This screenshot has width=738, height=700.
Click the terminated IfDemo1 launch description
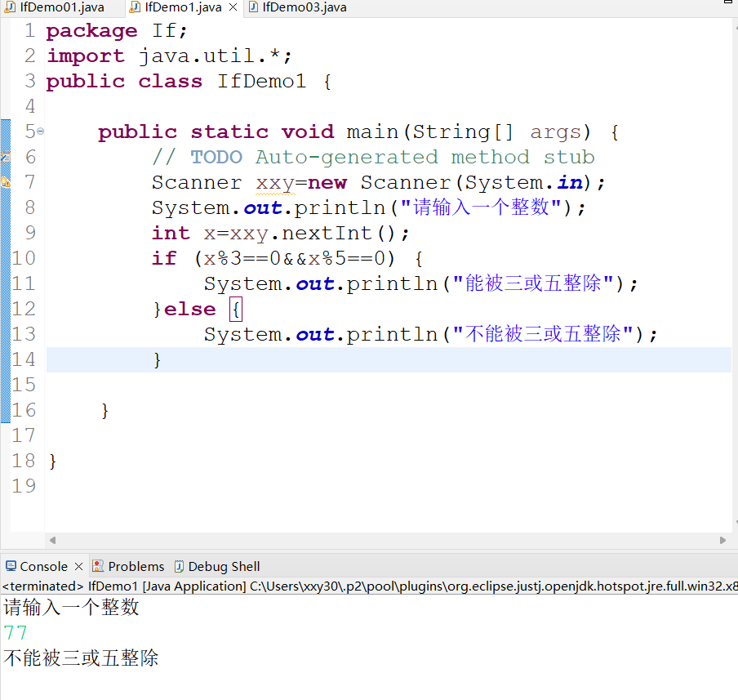pyautogui.click(x=369, y=586)
